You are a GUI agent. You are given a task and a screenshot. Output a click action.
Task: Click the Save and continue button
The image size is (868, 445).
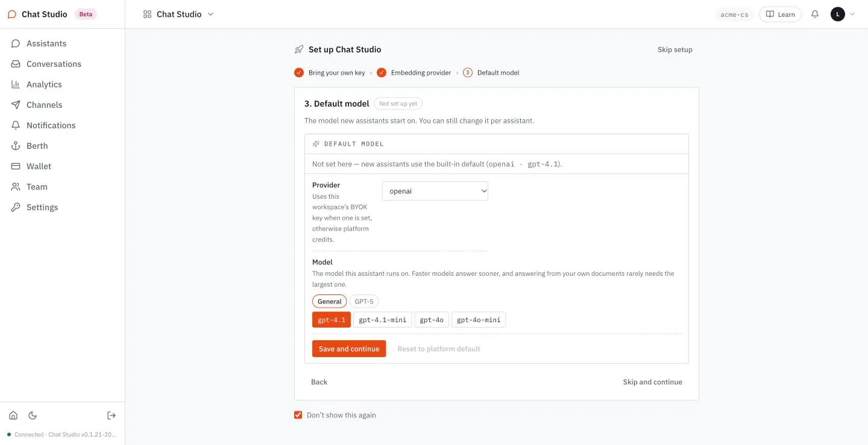coord(349,349)
